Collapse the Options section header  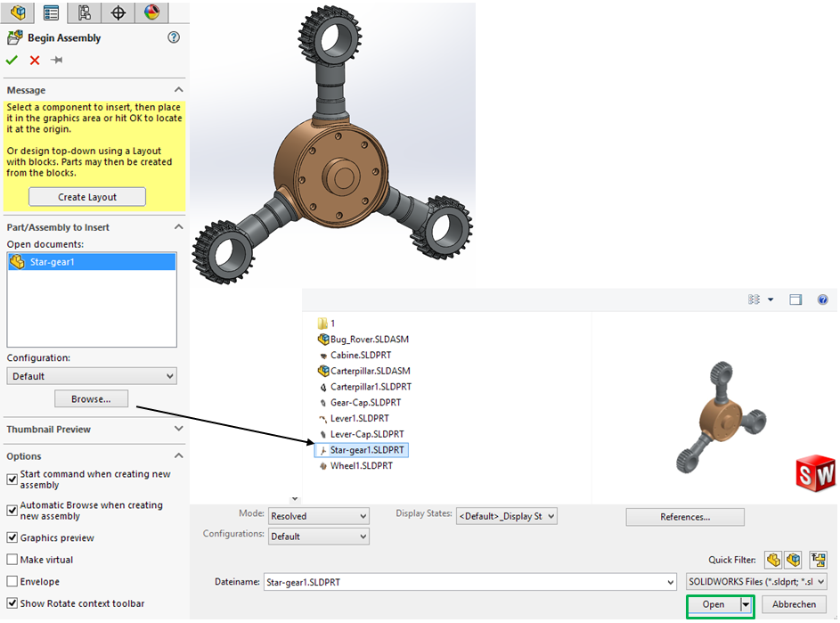pyautogui.click(x=177, y=455)
